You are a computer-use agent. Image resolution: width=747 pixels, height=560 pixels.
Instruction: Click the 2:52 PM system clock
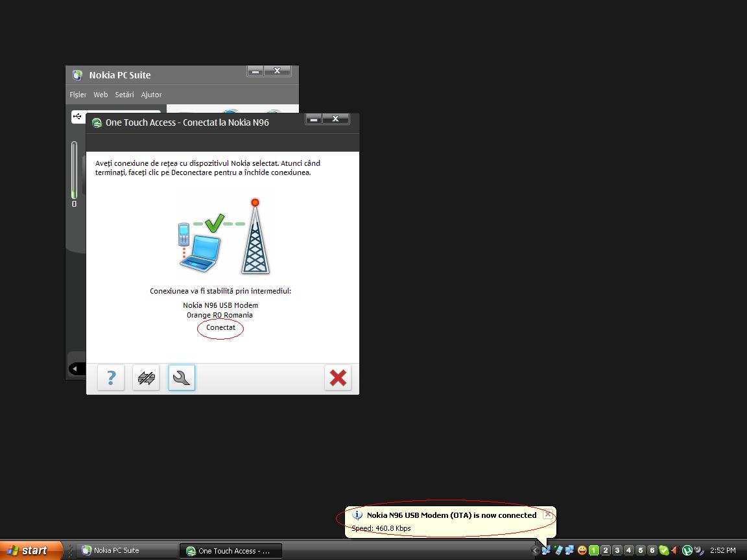tap(723, 550)
